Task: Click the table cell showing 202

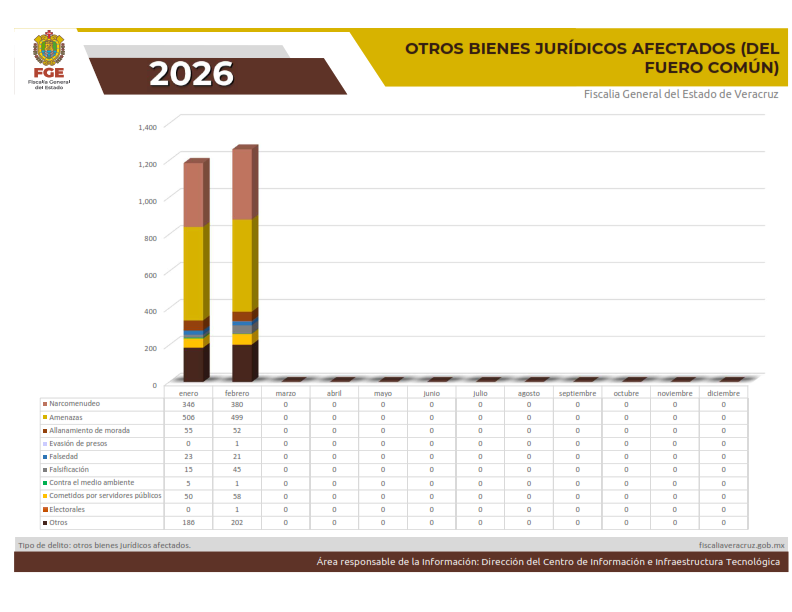Action: point(237,522)
